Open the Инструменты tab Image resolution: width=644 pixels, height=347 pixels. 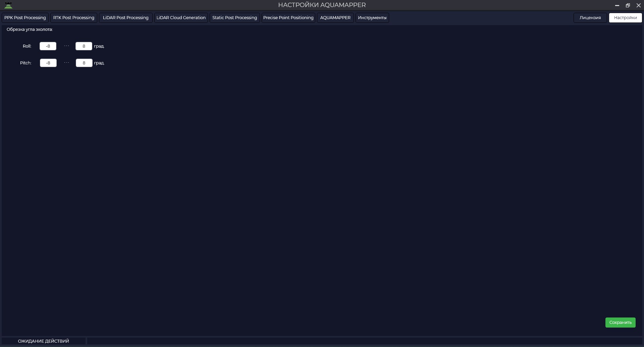(372, 18)
